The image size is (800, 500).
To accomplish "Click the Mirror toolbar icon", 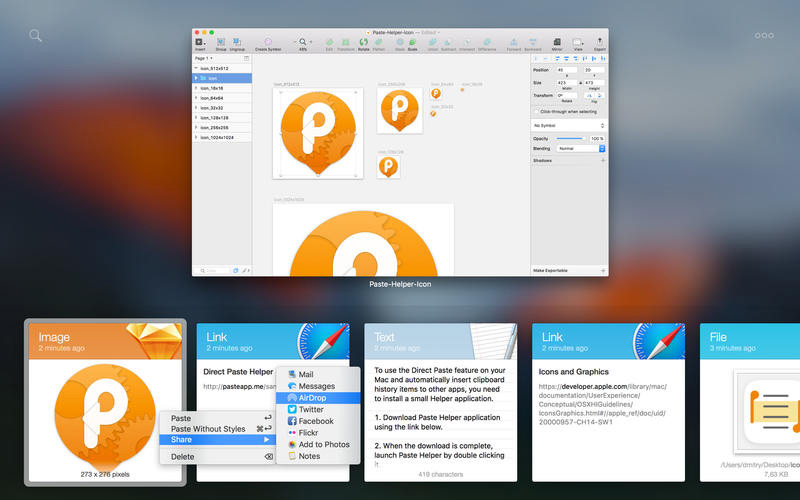I will [557, 43].
